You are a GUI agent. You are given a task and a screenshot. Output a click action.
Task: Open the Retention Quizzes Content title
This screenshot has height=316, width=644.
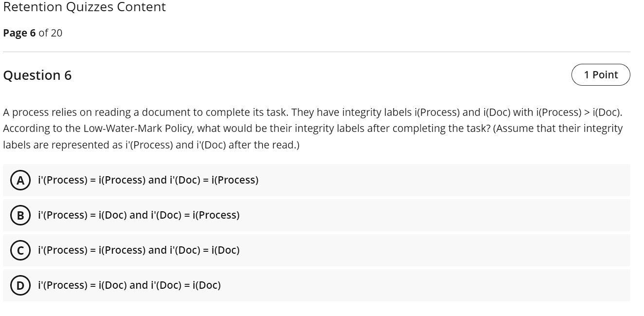coord(84,7)
